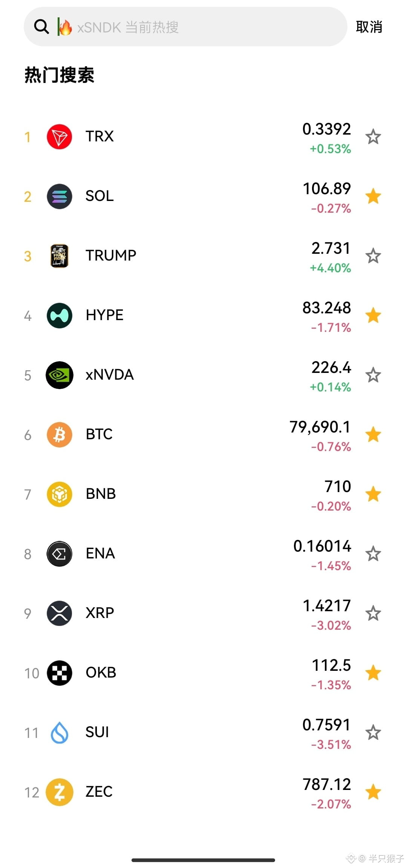The image size is (407, 868).
Task: Tap the orange BTC Bitcoin icon
Action: click(60, 434)
